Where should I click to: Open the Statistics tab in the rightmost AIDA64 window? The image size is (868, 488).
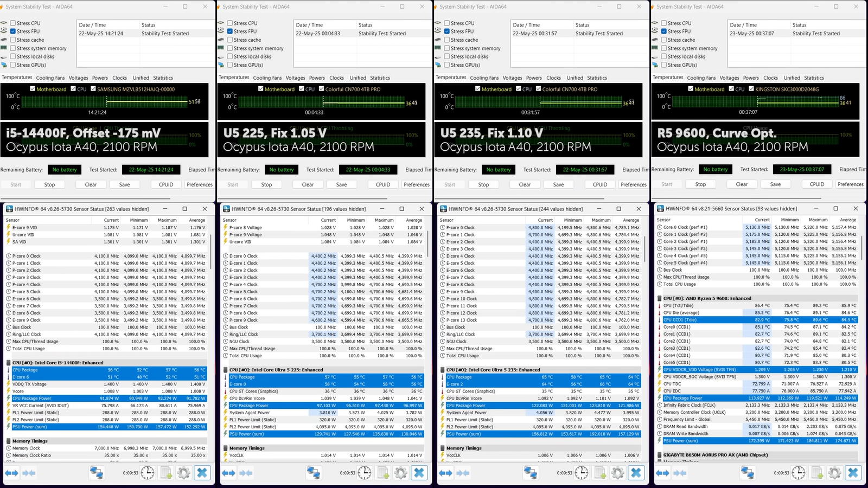click(x=814, y=78)
